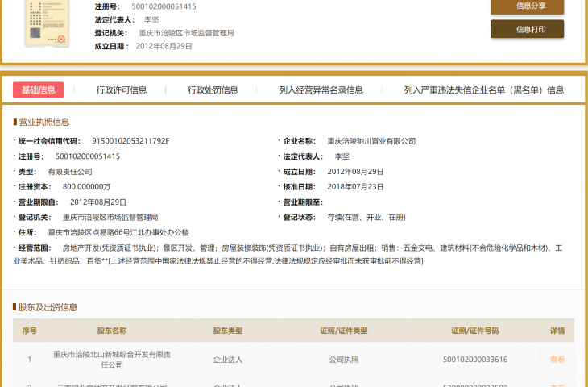Click approval date 2018年07月23日
The width and height of the screenshot is (588, 387).
pos(355,186)
